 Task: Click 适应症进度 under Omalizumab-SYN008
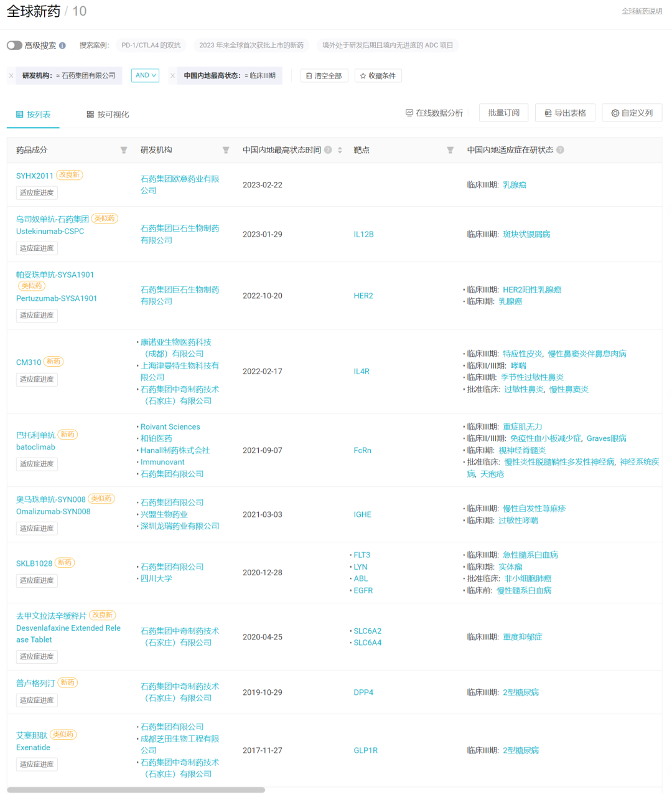[x=37, y=528]
